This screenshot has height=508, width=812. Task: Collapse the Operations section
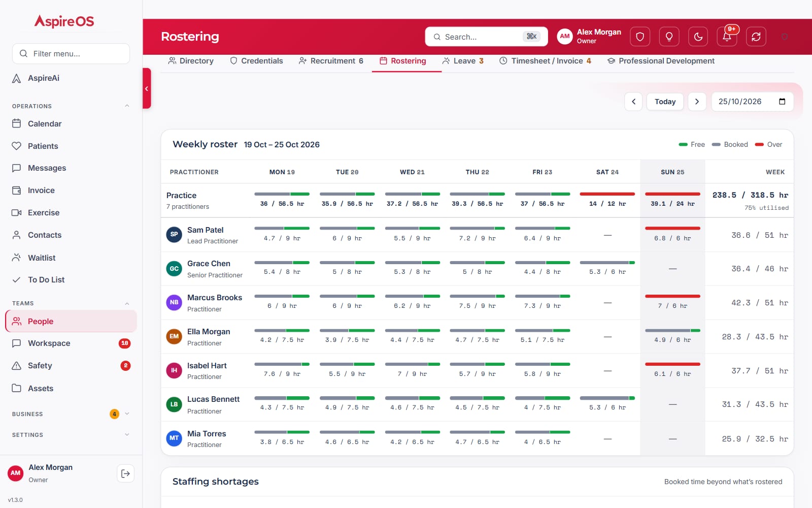tap(127, 106)
